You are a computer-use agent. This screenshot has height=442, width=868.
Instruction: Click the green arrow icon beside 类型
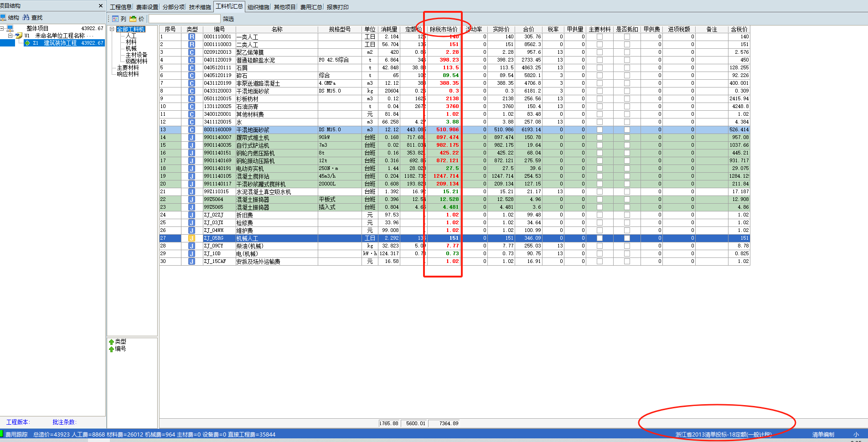coord(111,342)
